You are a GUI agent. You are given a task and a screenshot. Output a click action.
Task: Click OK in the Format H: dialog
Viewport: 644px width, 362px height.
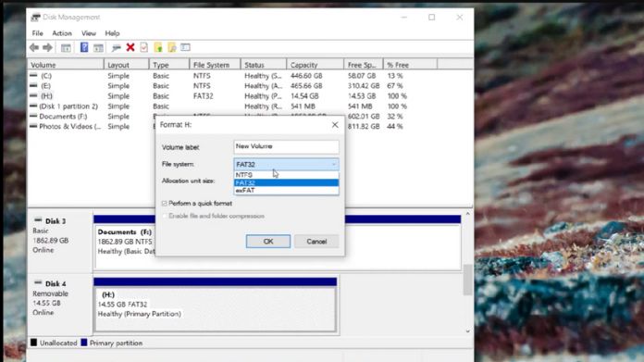268,242
